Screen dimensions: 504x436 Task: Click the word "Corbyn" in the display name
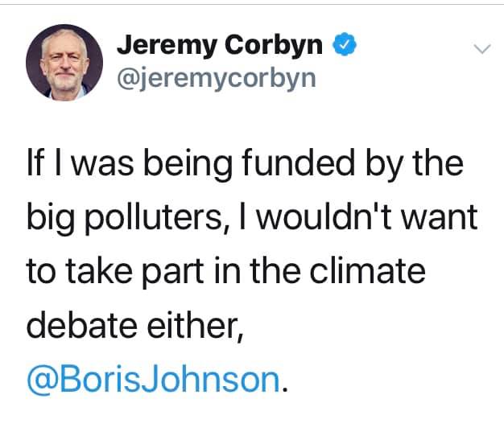tap(275, 47)
